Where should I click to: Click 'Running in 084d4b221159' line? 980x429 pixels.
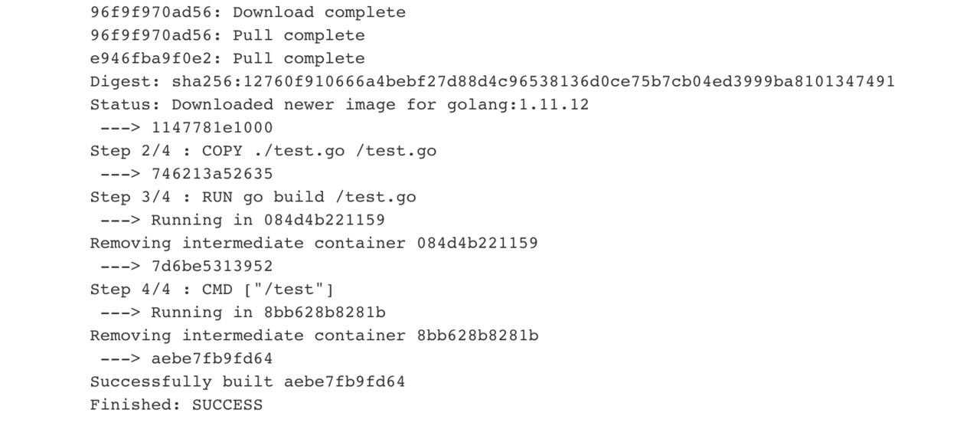[243, 220]
